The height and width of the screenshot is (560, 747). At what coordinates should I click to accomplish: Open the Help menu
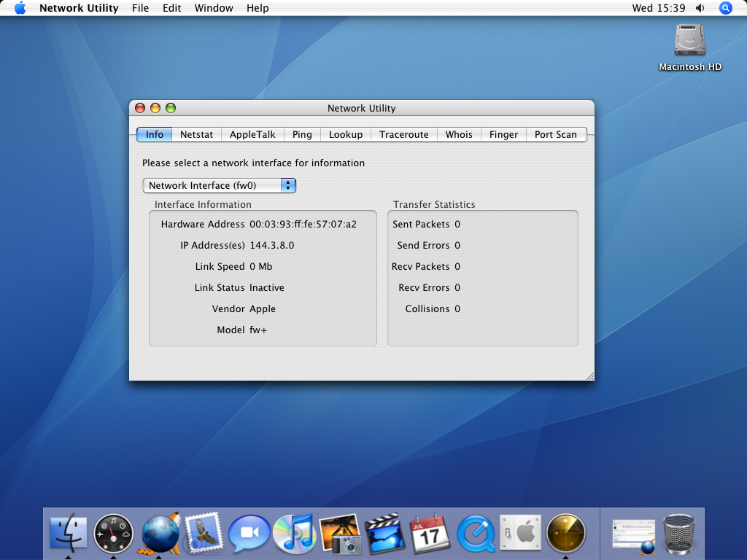click(x=258, y=8)
